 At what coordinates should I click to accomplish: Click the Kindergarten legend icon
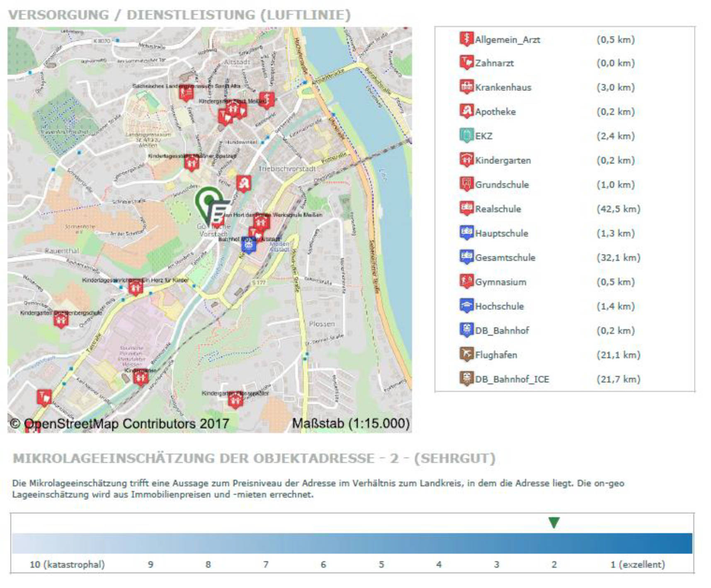coord(466,160)
